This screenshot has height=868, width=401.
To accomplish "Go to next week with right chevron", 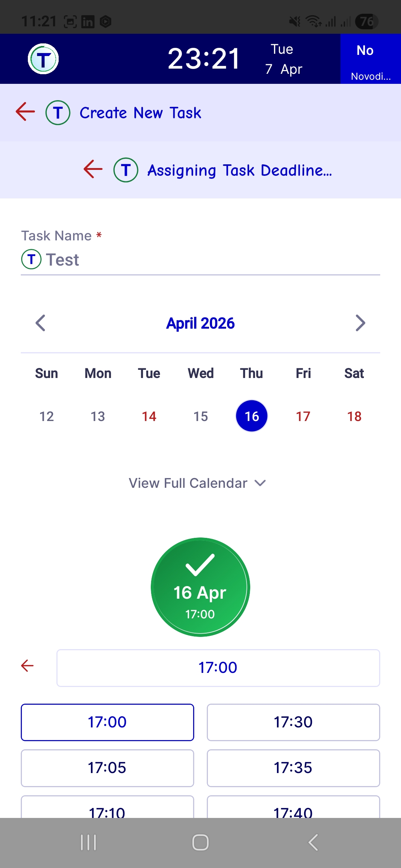I will (360, 323).
